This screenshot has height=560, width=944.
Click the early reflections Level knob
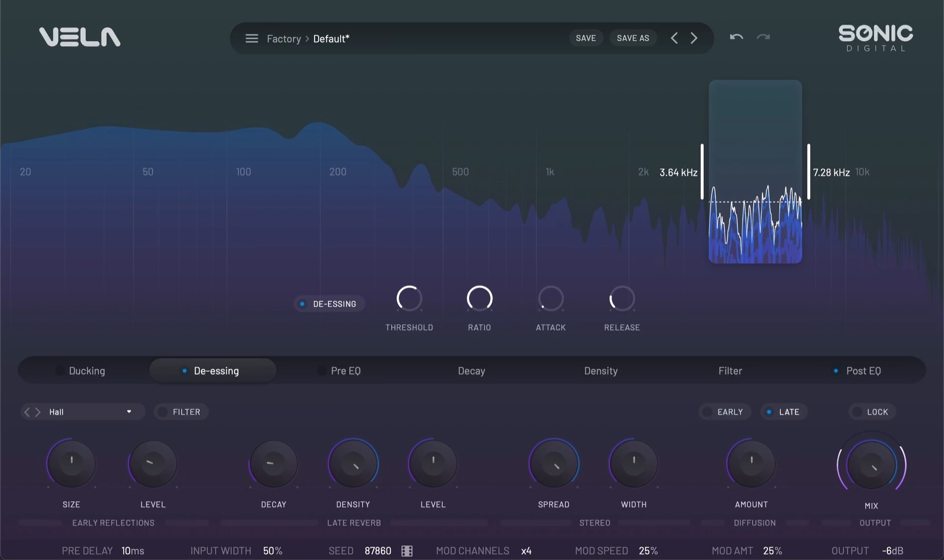coord(152,463)
